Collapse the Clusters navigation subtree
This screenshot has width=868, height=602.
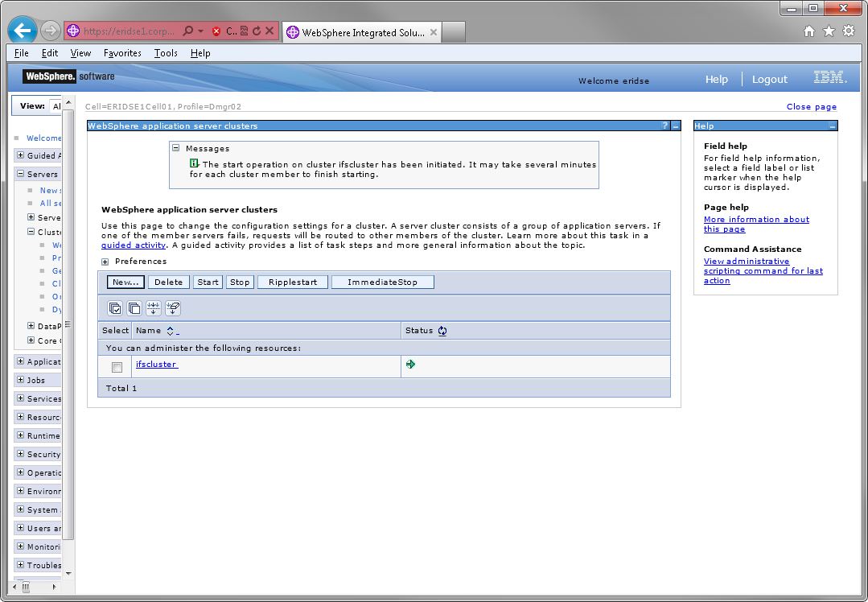(x=31, y=232)
